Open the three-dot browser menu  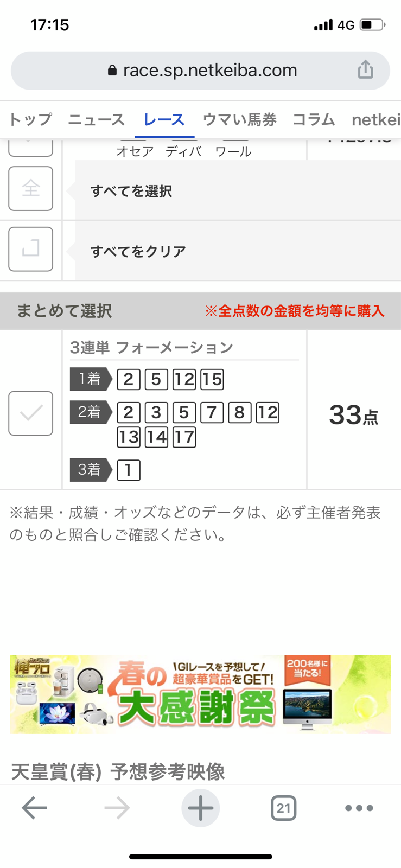click(x=359, y=808)
